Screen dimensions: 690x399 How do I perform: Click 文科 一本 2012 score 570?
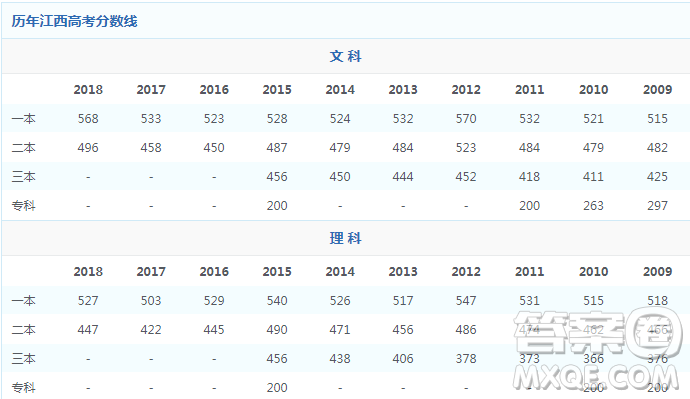[x=466, y=118]
